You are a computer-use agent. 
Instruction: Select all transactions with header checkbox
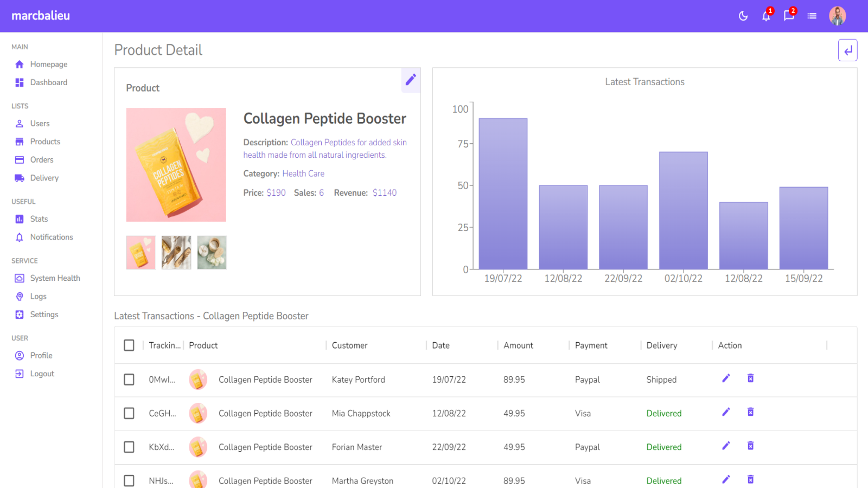click(x=129, y=345)
